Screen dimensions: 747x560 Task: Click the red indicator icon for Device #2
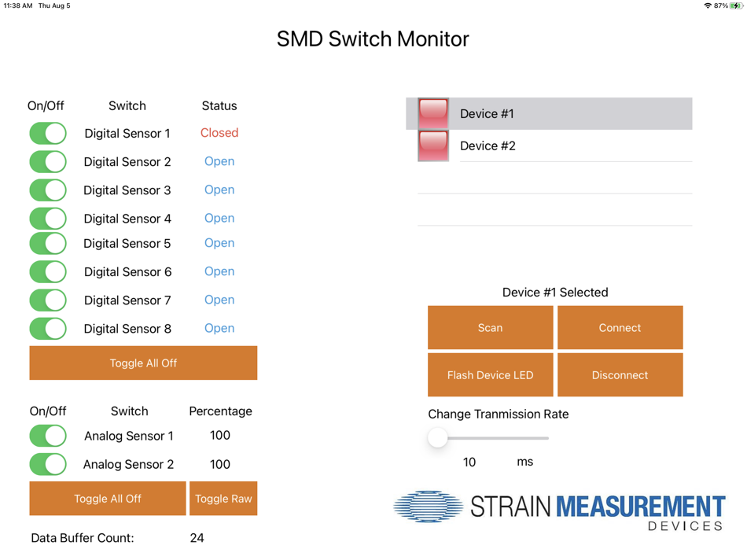click(x=433, y=146)
